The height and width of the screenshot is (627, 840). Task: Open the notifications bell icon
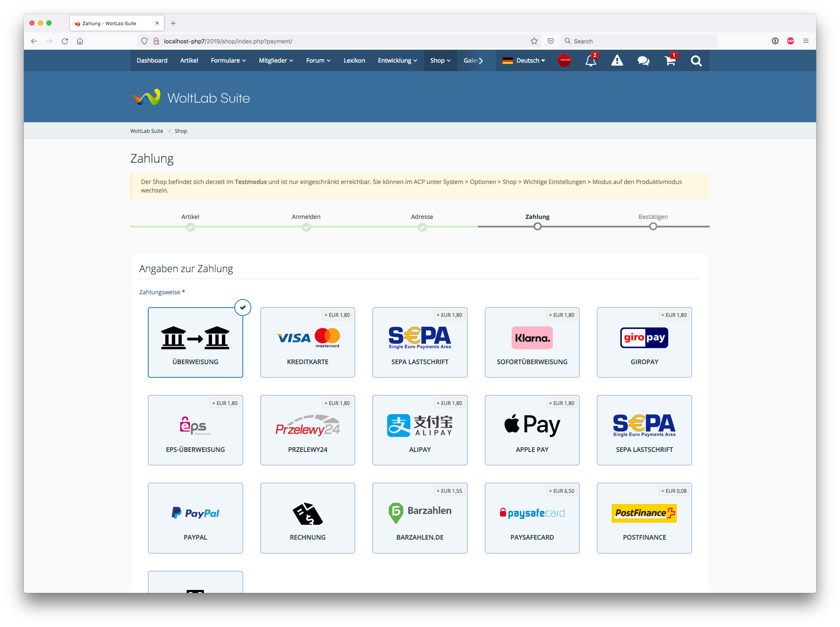[590, 61]
